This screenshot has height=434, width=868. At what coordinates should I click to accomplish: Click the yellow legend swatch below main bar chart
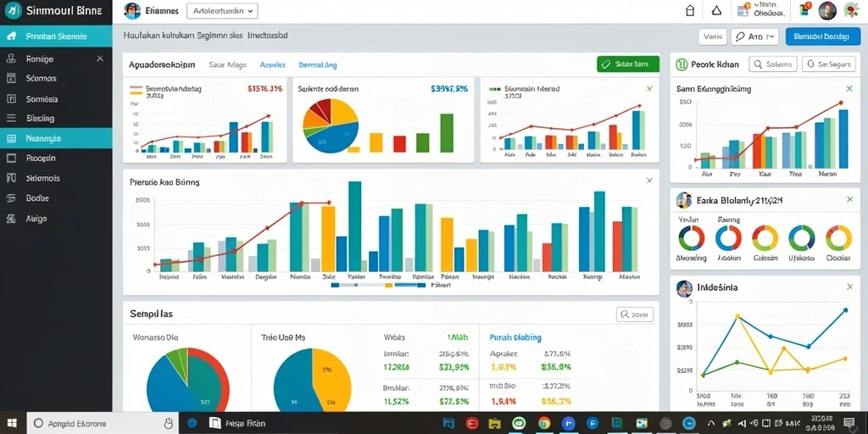coord(388,285)
